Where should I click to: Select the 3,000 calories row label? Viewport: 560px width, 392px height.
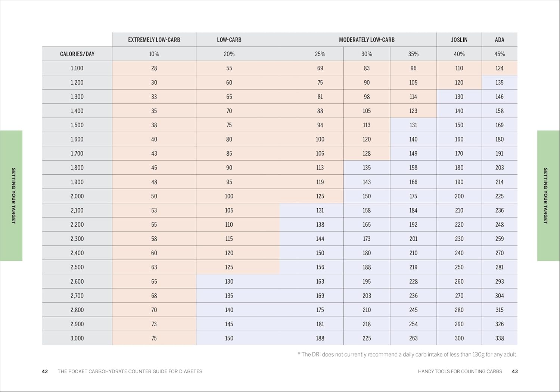[77, 338]
